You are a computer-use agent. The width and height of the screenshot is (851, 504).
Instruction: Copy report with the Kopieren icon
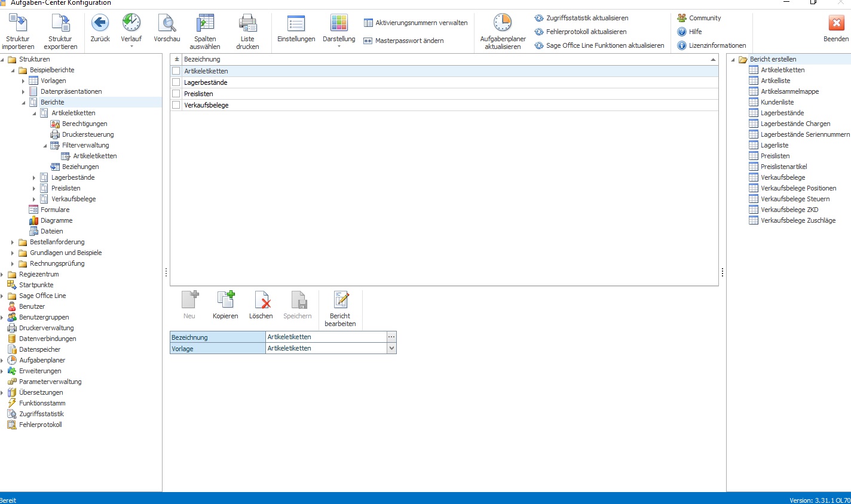point(225,299)
